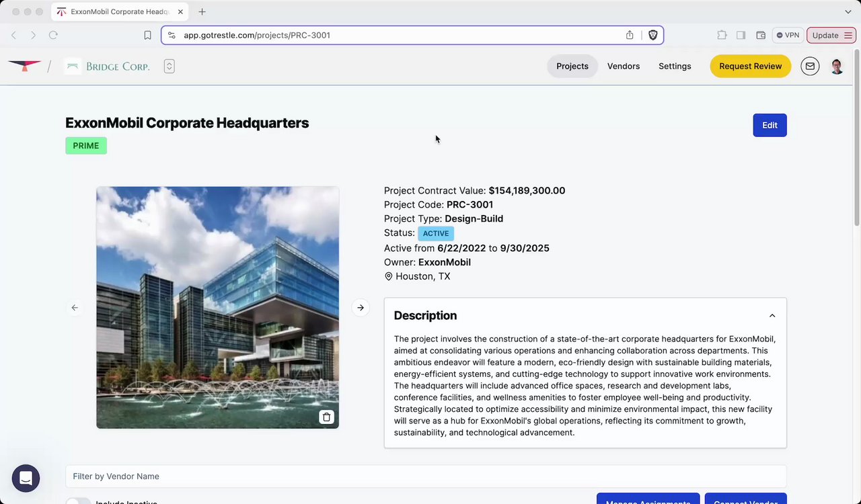
Task: Click the contract value $154,189,300.00
Action: 527,190
